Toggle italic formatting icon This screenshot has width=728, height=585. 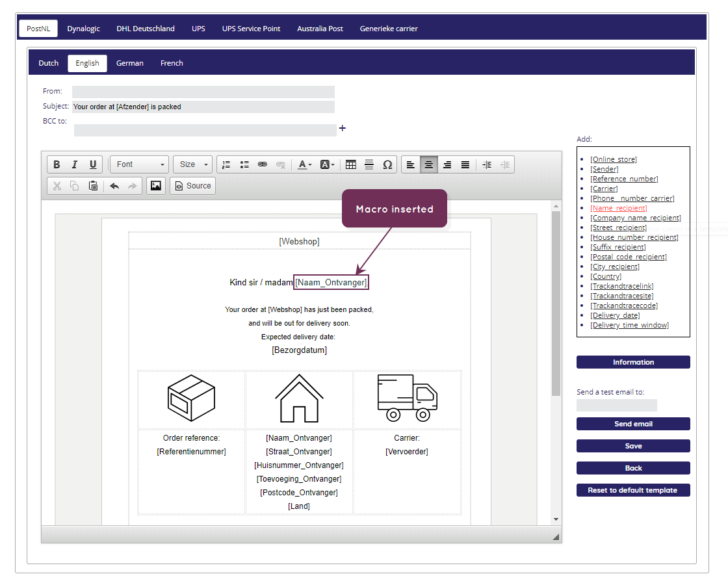74,164
